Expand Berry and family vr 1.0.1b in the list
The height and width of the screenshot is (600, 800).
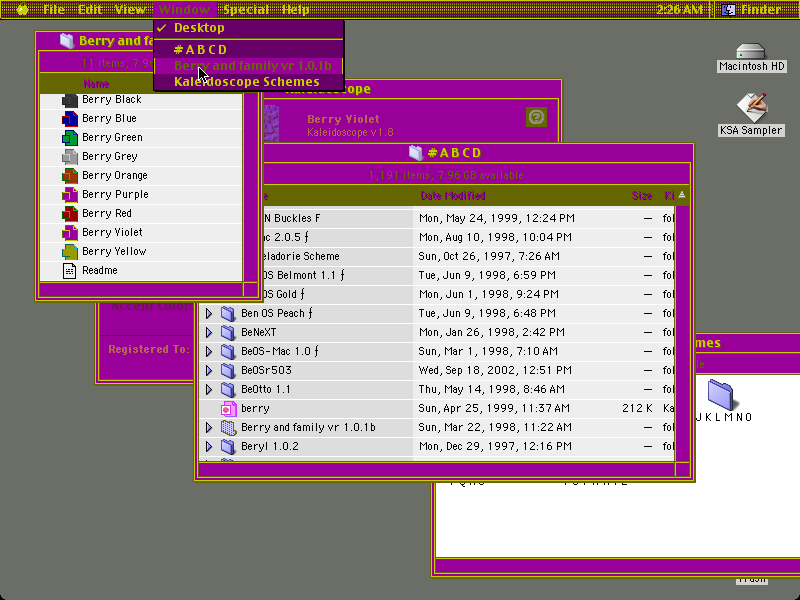point(209,428)
